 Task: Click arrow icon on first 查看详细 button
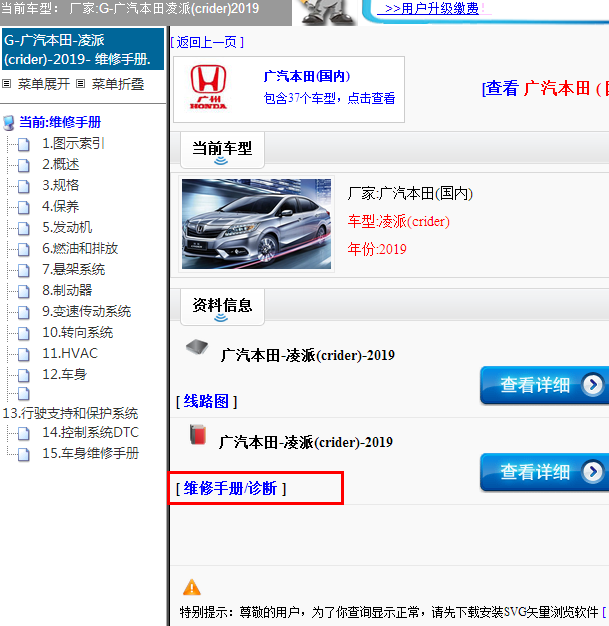[x=593, y=385]
